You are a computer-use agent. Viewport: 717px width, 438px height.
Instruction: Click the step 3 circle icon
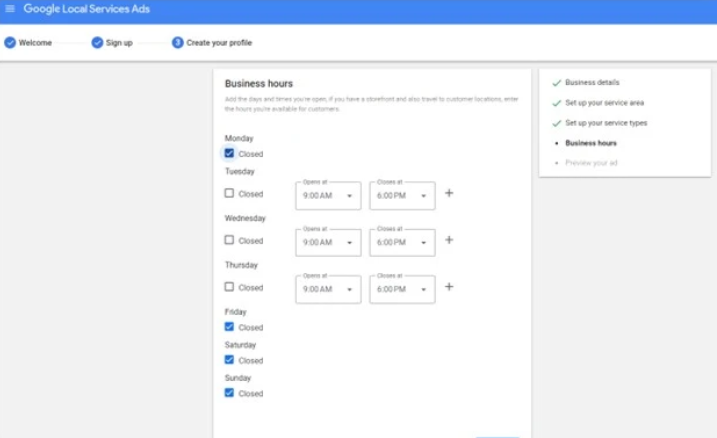177,43
